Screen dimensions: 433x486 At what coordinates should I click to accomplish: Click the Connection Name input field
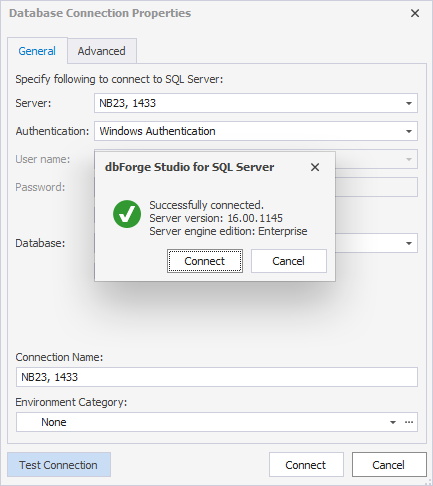click(x=217, y=377)
